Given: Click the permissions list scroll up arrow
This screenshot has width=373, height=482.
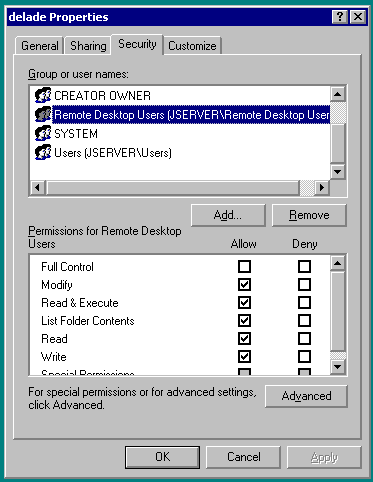Looking at the screenshot, I should pyautogui.click(x=338, y=263).
